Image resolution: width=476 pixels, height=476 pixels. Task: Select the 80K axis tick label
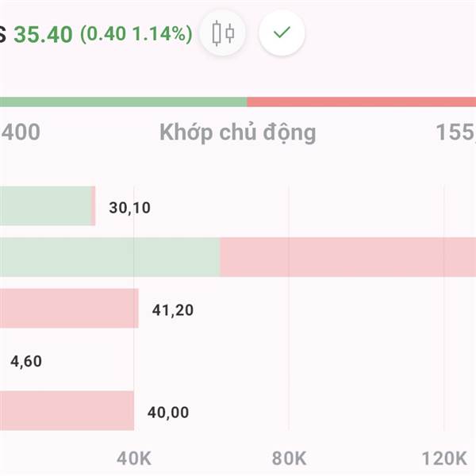(x=289, y=459)
